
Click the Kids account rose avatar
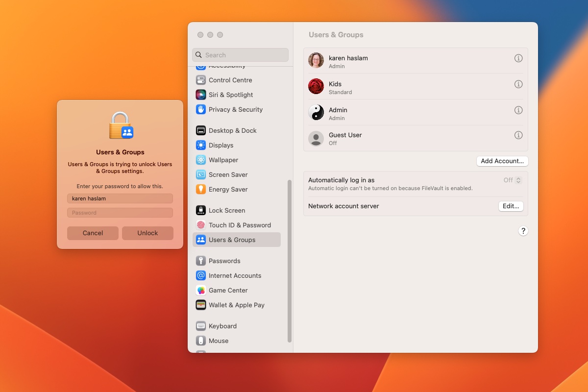tap(316, 86)
